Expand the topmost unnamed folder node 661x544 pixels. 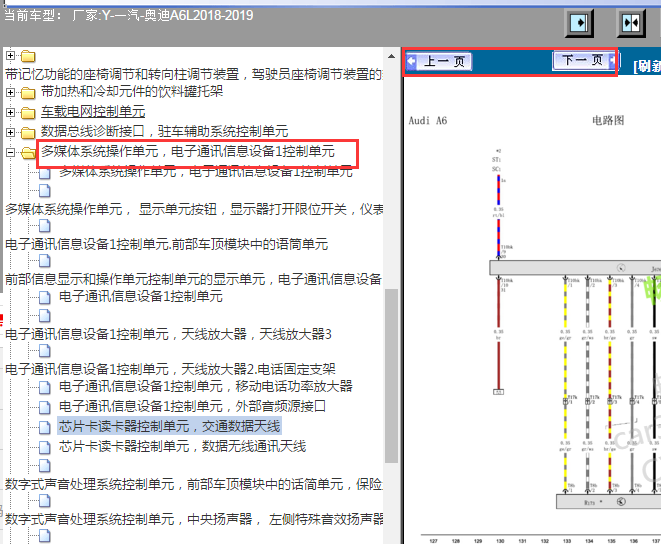[11, 55]
